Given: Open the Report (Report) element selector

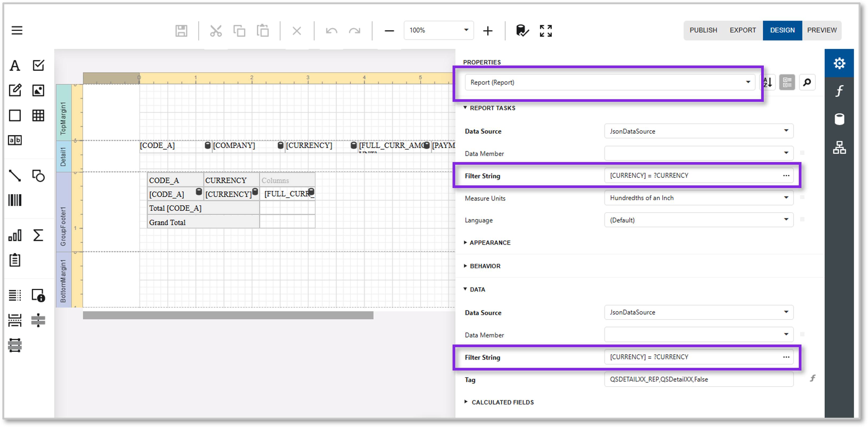Looking at the screenshot, I should point(610,82).
